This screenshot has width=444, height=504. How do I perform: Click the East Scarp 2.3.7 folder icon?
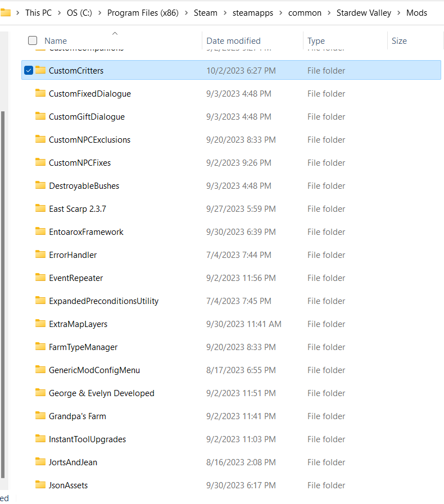click(40, 208)
